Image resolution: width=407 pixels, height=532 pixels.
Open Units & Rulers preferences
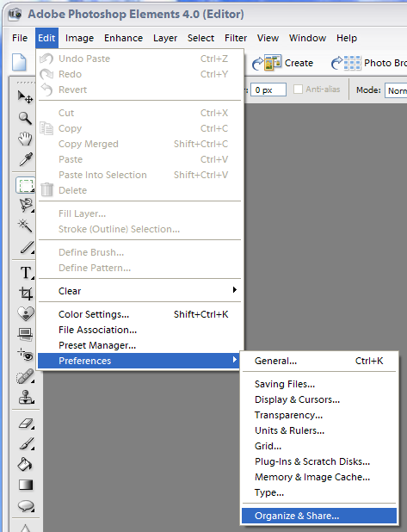point(319,430)
